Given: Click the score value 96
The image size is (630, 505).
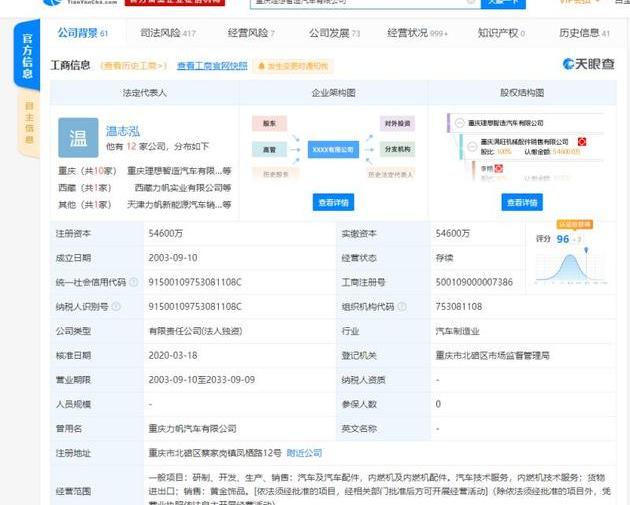Looking at the screenshot, I should (x=562, y=239).
